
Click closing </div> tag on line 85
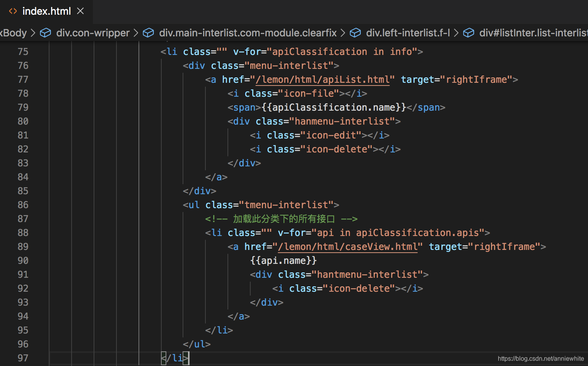click(200, 191)
